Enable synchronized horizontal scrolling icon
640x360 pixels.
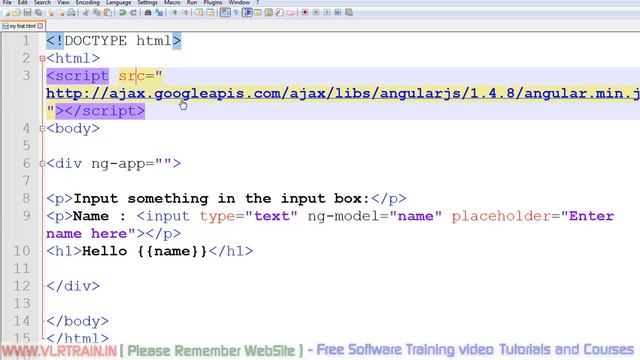click(x=210, y=13)
